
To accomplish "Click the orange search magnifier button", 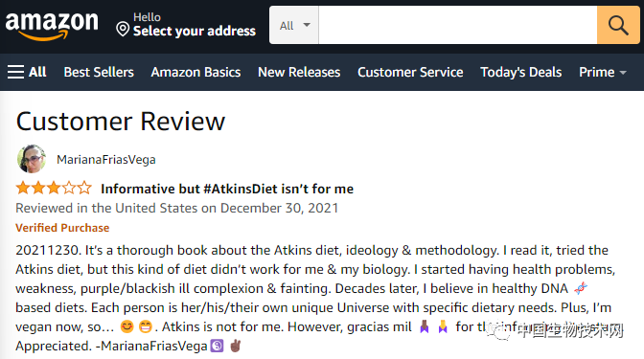I will [x=618, y=25].
